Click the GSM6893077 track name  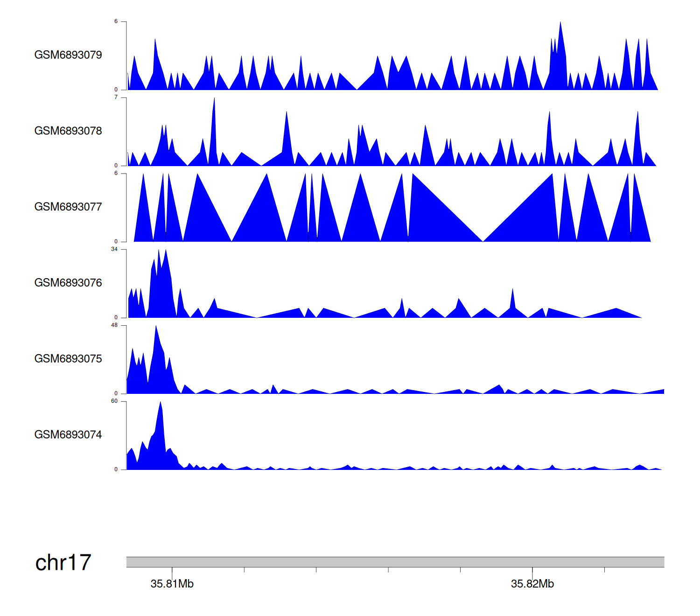coord(68,207)
